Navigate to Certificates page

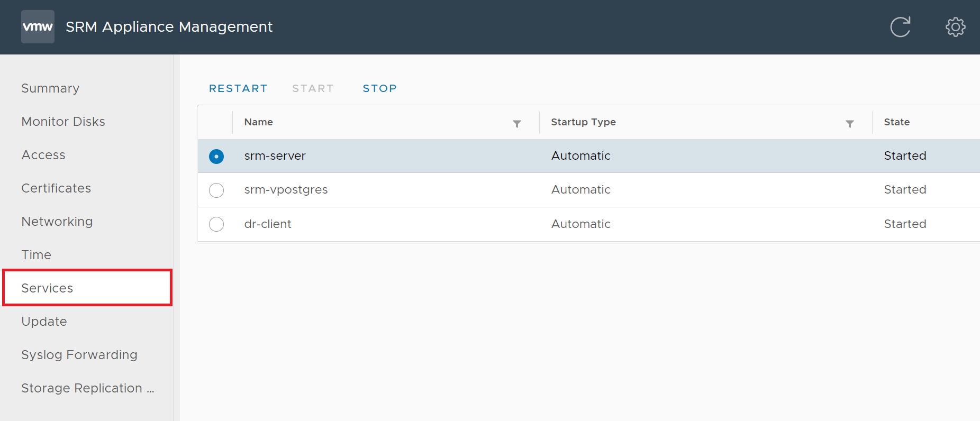pyautogui.click(x=56, y=188)
